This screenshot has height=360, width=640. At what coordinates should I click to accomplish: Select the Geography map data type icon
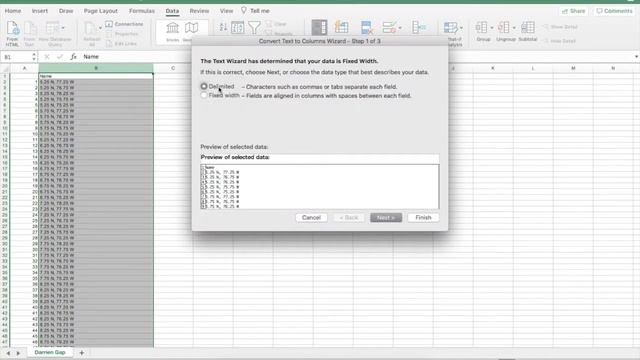pyautogui.click(x=191, y=28)
